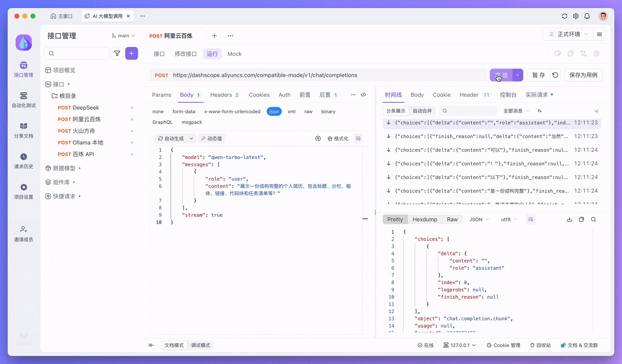This screenshot has width=622, height=364.
Task: Click the refresh sync icon in title bar
Action: pyautogui.click(x=564, y=16)
